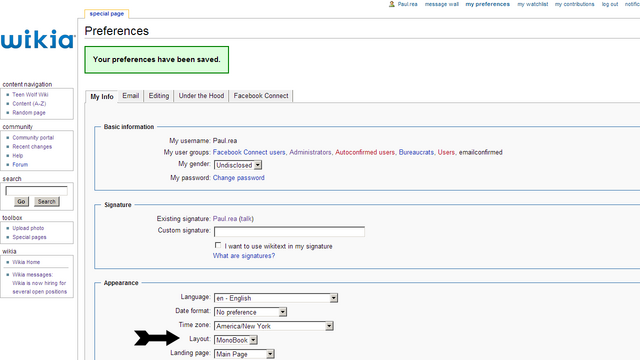Viewport: 640px width, 360px height.
Task: Expand the Language dropdown
Action: click(276, 298)
